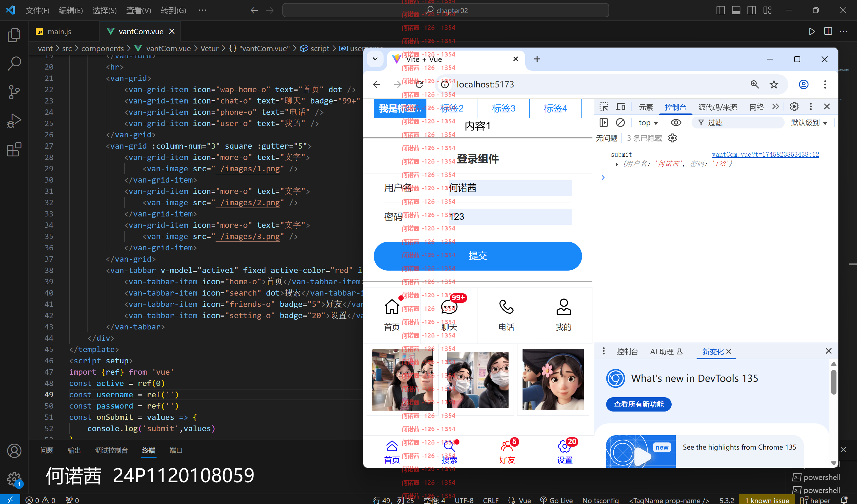
Task: Split the editor to the right
Action: 828,31
